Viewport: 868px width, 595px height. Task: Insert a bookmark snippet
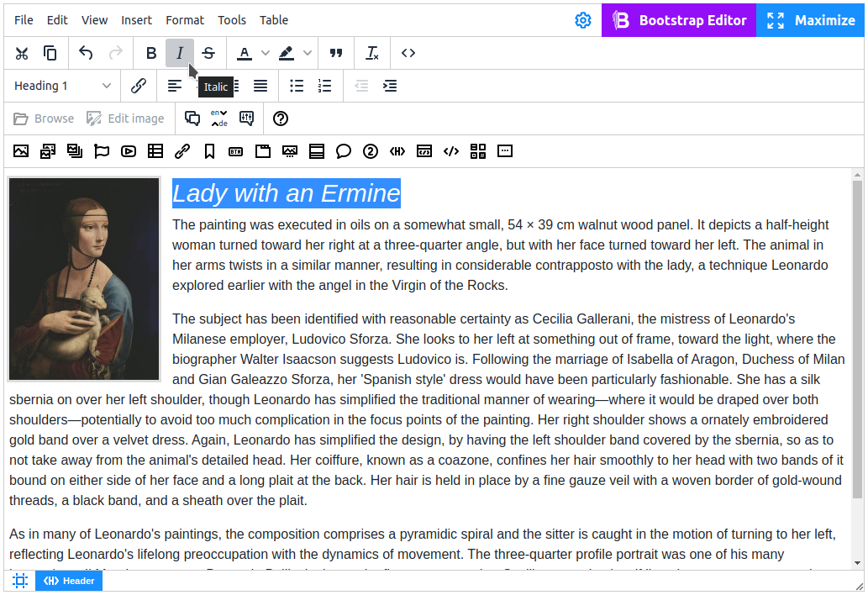209,151
